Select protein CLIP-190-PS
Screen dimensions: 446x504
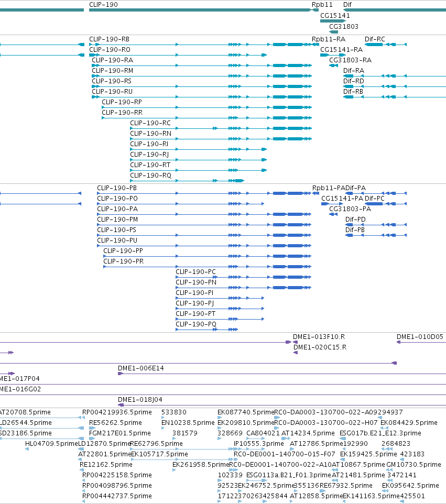[x=116, y=230]
